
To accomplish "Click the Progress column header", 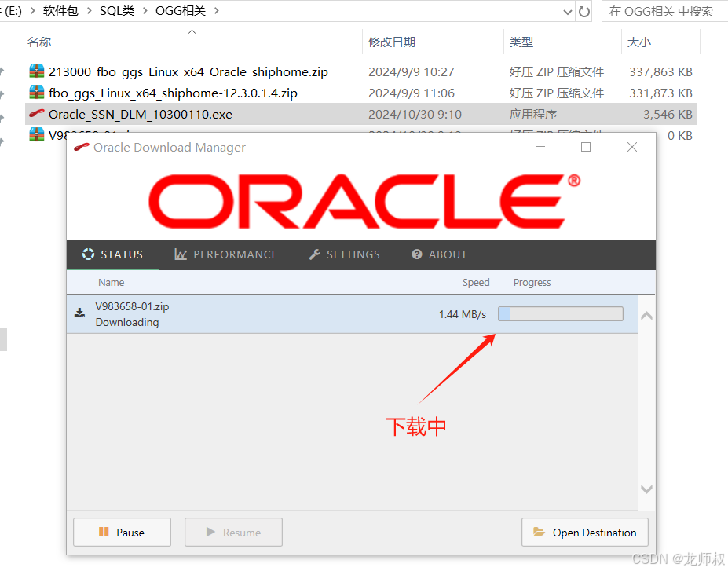I will pyautogui.click(x=532, y=282).
